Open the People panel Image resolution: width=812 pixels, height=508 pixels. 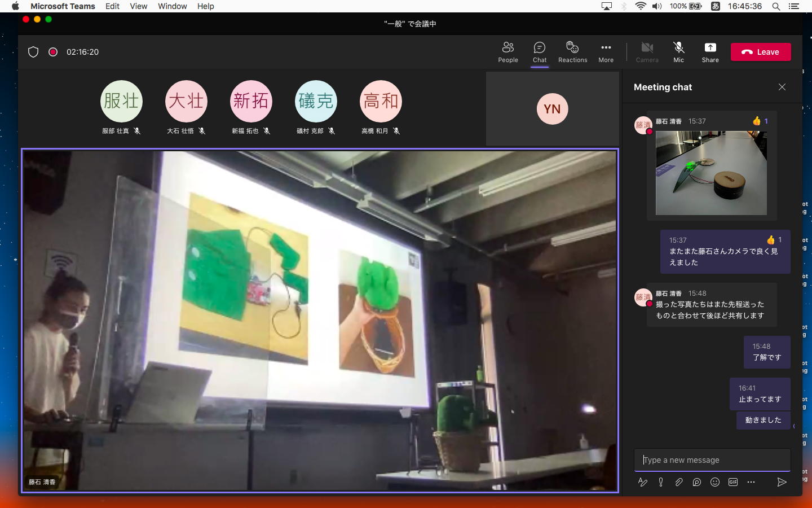[507, 52]
